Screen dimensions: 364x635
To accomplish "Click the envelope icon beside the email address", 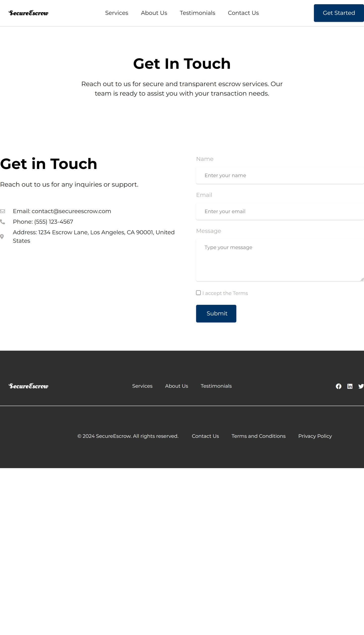I will coord(2,211).
